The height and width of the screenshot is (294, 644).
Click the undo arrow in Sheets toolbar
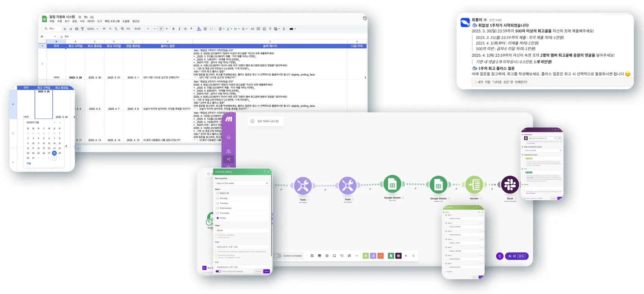point(65,29)
